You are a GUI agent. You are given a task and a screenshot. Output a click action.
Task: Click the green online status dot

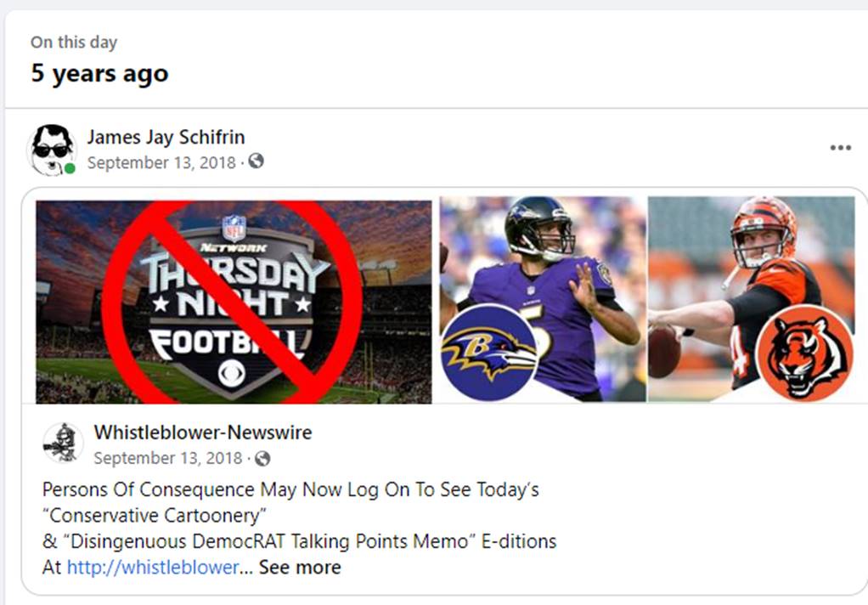point(70,168)
